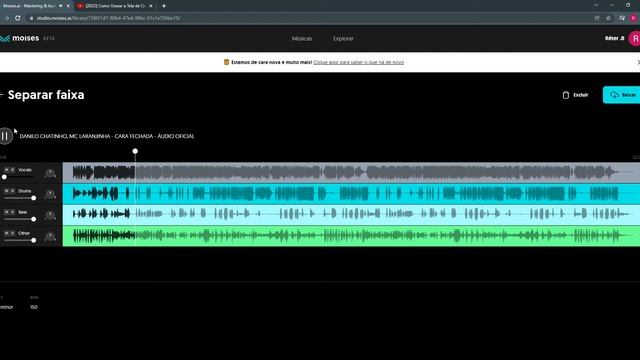The height and width of the screenshot is (360, 640).
Task: Go back using the arrow beside Separar faixa
Action: coord(2,95)
